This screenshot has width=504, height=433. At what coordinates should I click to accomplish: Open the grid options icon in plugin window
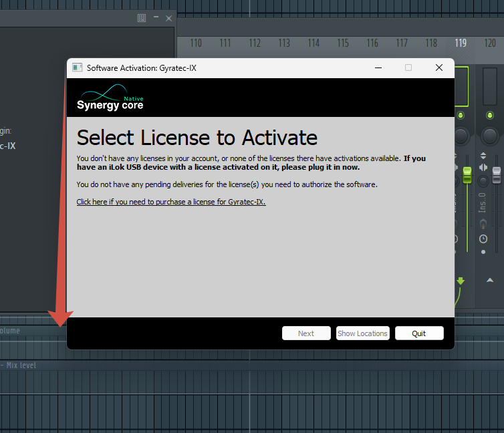(142, 18)
